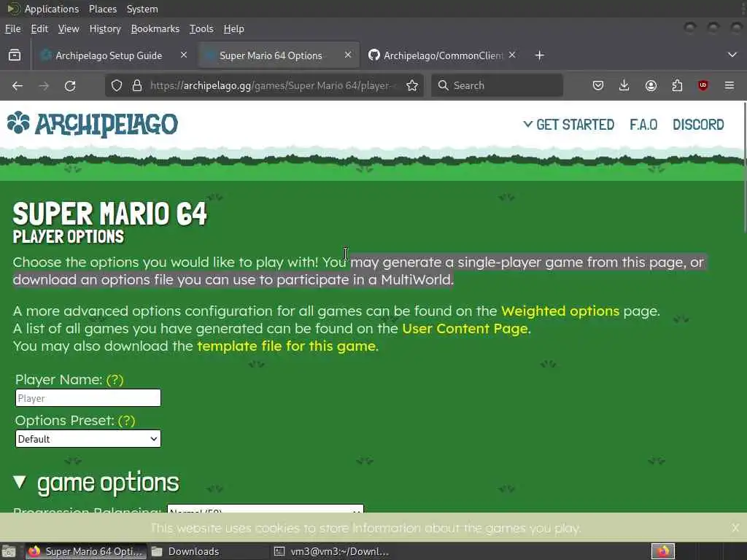The image size is (747, 560).
Task: Click the Super Mario 64 Opti... taskbar button
Action: coord(86,551)
